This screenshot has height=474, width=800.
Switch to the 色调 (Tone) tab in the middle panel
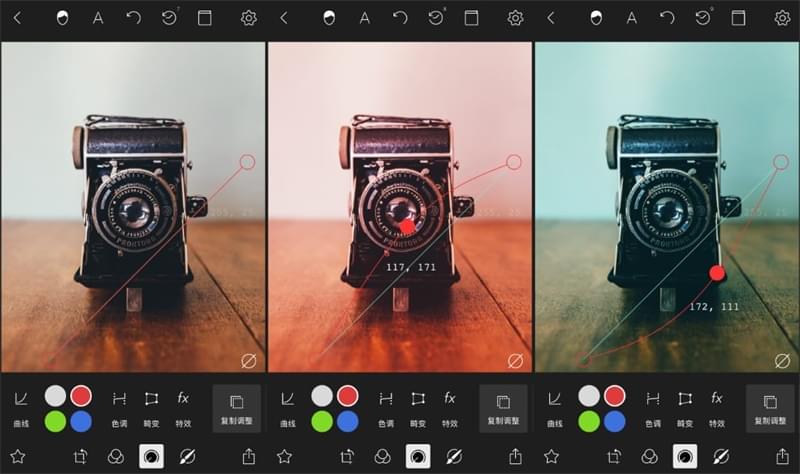[386, 408]
